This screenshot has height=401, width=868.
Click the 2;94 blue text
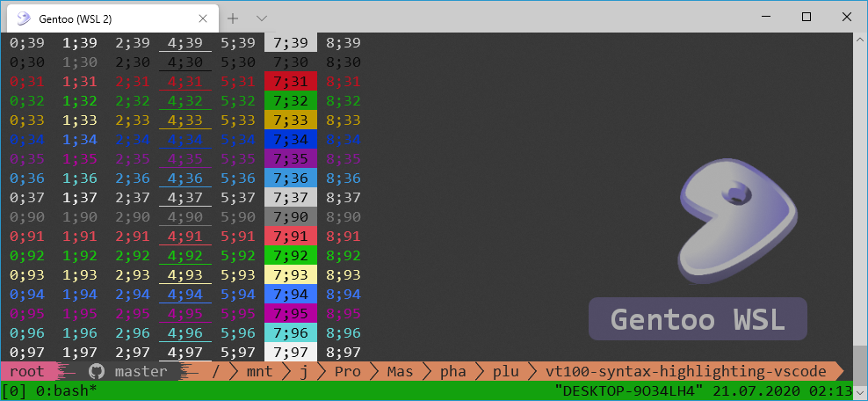(x=133, y=295)
